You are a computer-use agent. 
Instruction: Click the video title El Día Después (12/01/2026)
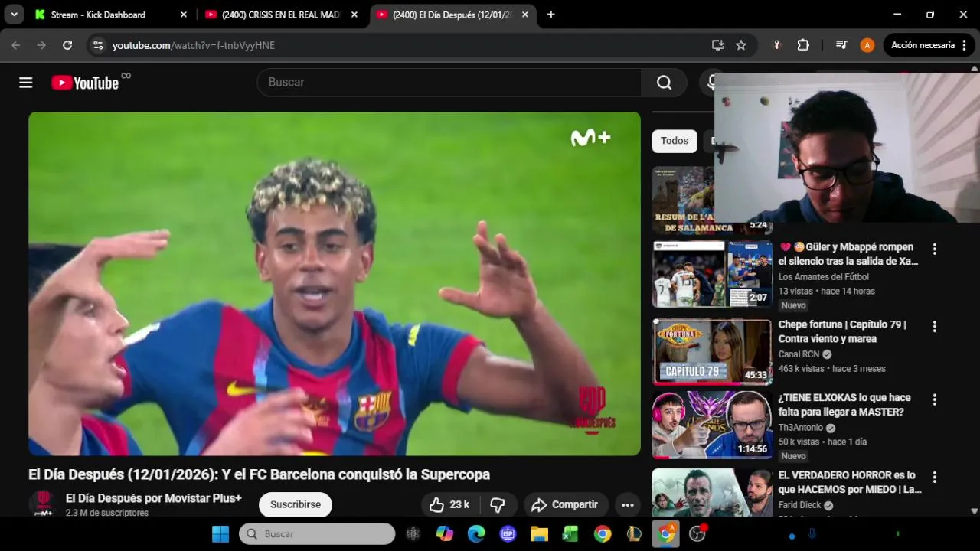click(259, 474)
